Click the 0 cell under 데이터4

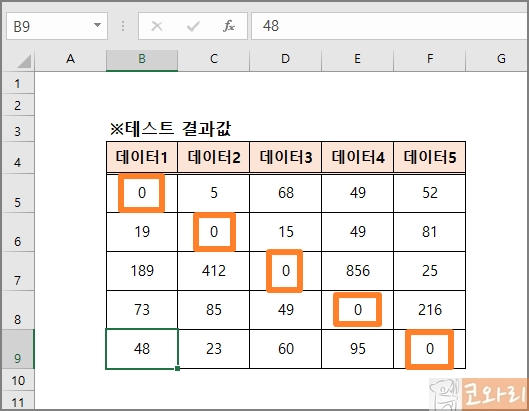point(357,310)
